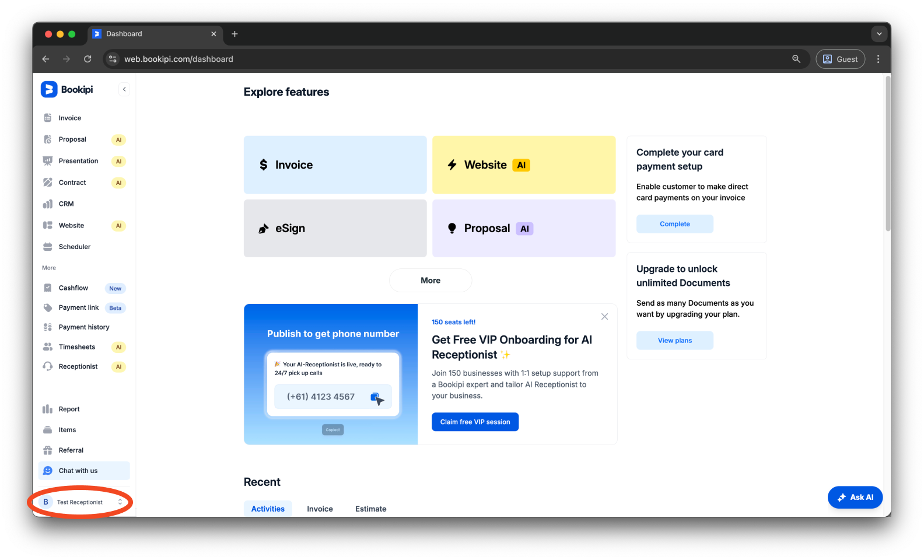This screenshot has height=560, width=924.
Task: Open the Invoice feature card
Action: (335, 165)
